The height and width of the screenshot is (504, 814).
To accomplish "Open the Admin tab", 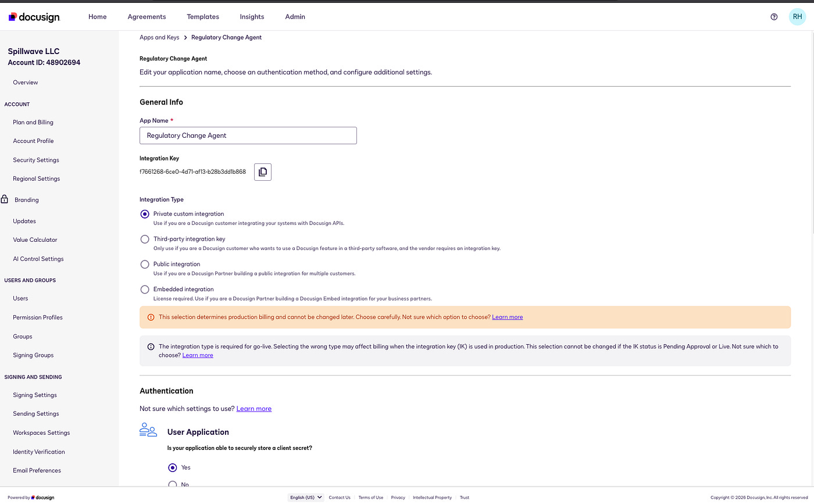I will tap(295, 17).
